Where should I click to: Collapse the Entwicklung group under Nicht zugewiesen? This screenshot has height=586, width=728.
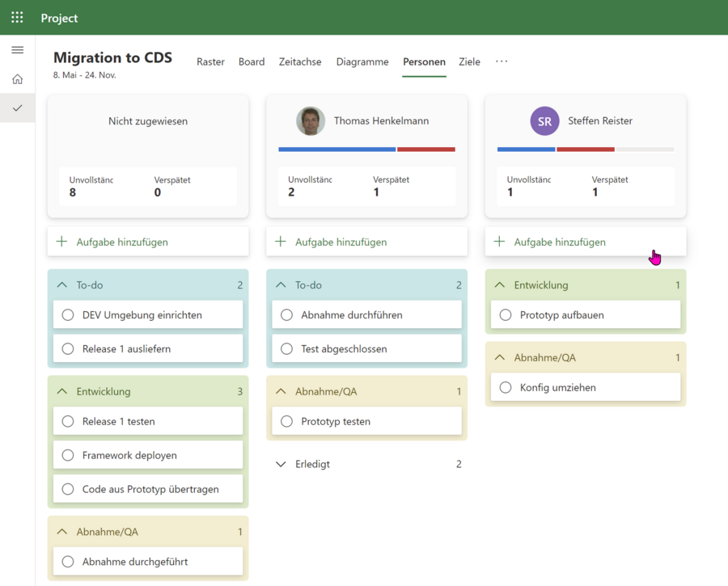point(63,391)
